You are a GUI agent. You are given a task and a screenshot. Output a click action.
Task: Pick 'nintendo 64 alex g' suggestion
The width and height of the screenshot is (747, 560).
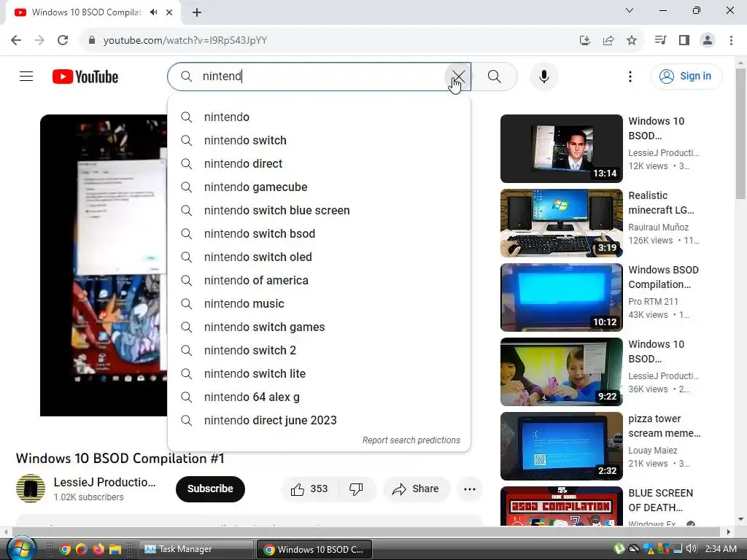(x=319, y=397)
